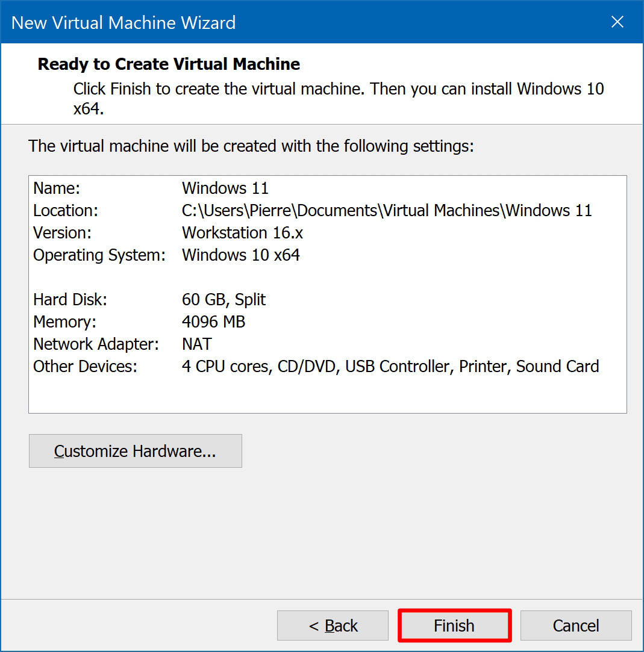
Task: Click the 'Windows 10 x64' operating system value
Action: pyautogui.click(x=241, y=255)
